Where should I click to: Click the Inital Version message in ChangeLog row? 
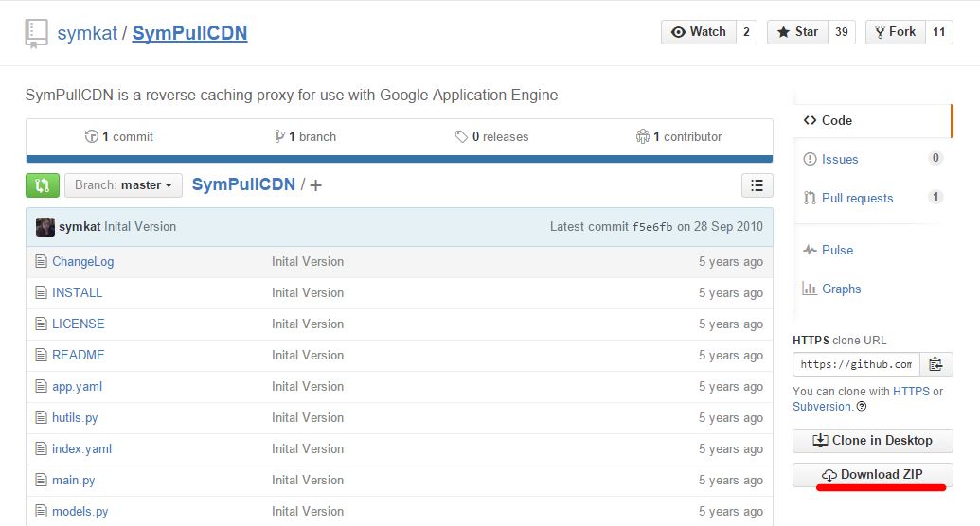tap(308, 262)
